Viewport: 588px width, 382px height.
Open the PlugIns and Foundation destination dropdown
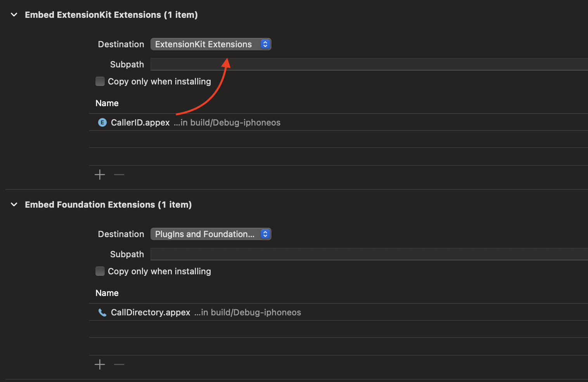204,234
